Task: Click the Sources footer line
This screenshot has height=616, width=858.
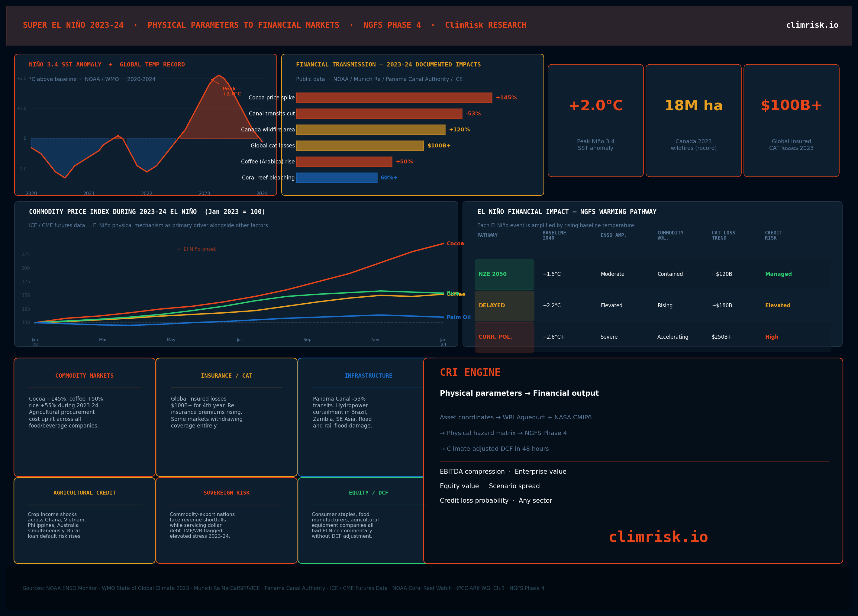Action: (x=283, y=588)
